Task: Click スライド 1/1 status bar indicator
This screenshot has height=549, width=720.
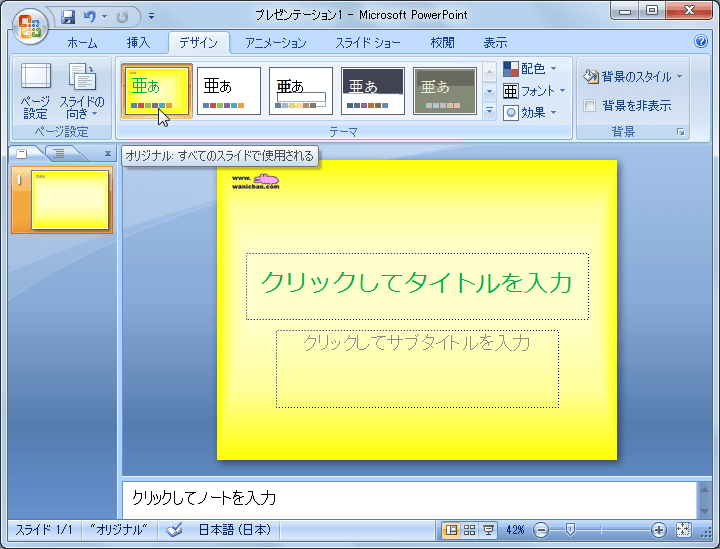Action: [x=44, y=530]
